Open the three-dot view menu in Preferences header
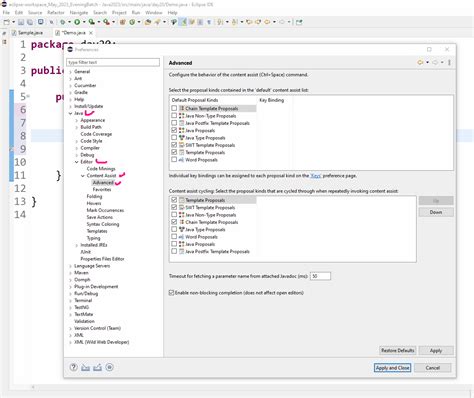Viewport: 474px width, 398px height. point(449,62)
